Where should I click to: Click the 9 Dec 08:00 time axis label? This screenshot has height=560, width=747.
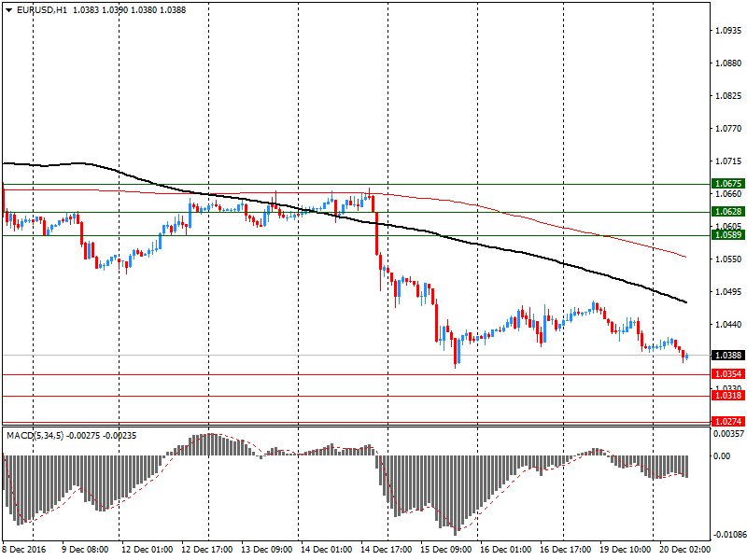(85, 550)
